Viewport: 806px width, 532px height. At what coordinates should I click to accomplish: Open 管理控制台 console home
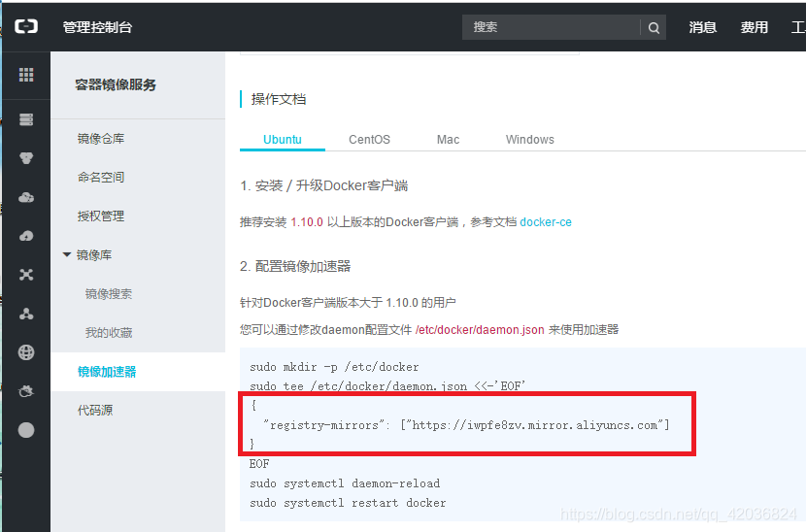(x=98, y=27)
